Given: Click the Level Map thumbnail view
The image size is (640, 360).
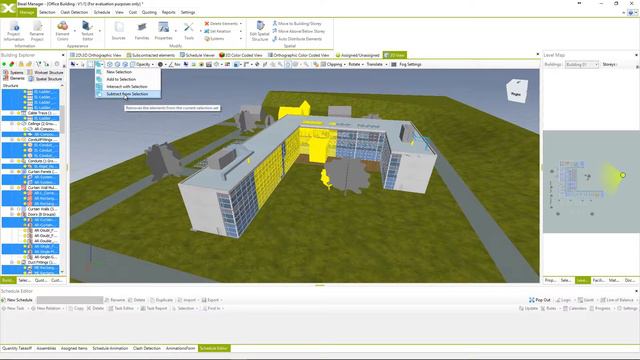Looking at the screenshot, I should coord(591,182).
